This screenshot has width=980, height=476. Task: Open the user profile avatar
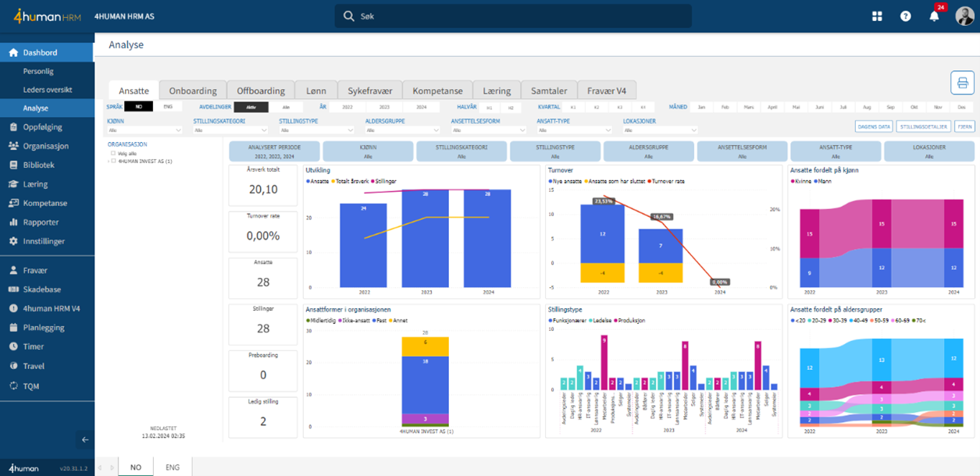[x=964, y=16]
